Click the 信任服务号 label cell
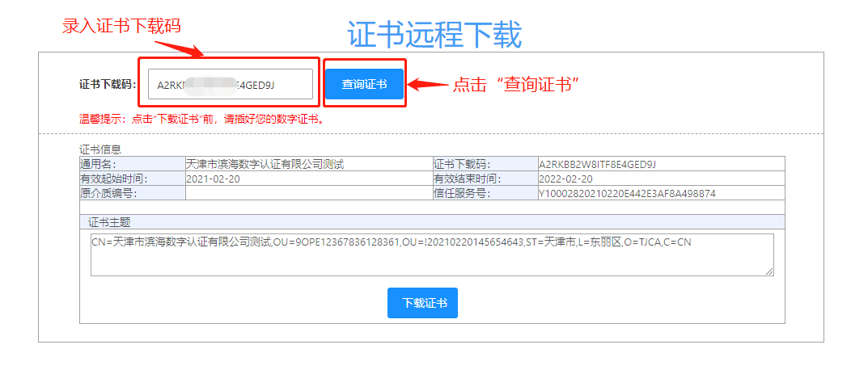Screen dimensions: 868x370 click(x=485, y=193)
